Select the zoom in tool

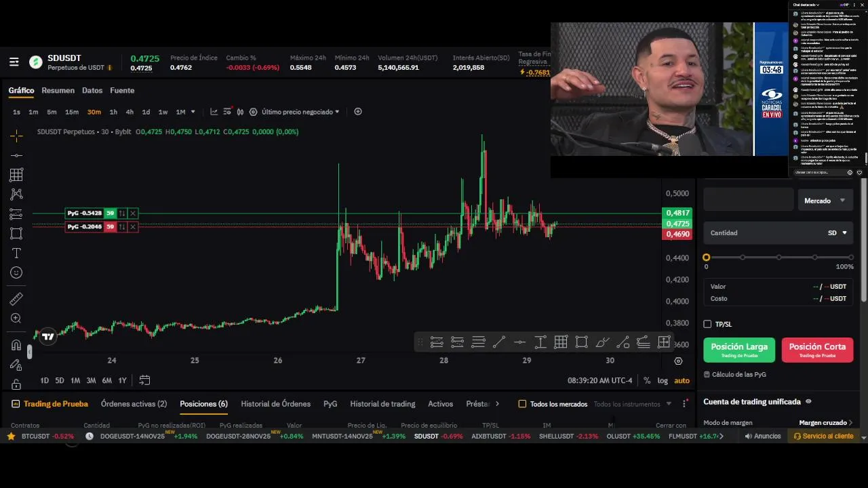coord(16,319)
